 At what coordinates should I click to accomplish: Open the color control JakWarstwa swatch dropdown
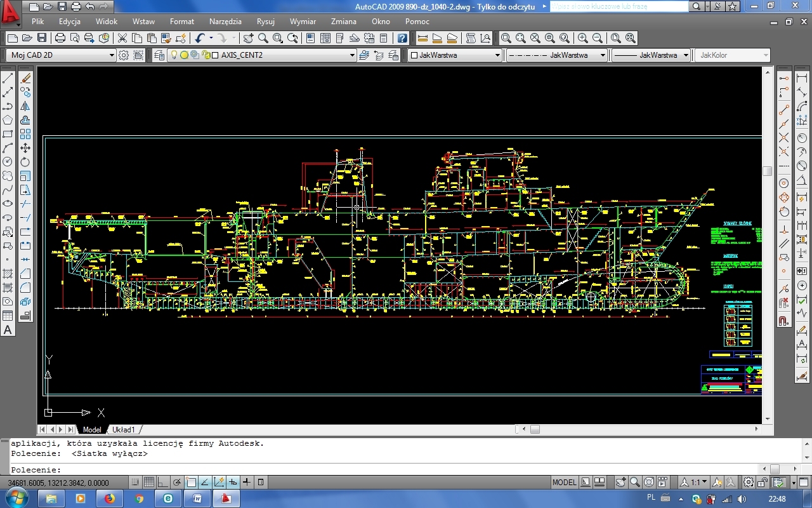(497, 55)
